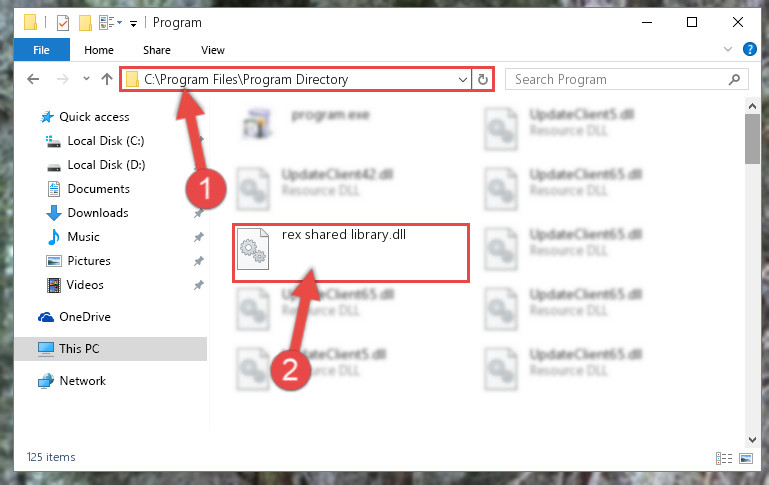769x485 pixels.
Task: Expand the address bar history dropdown
Action: pyautogui.click(x=462, y=79)
